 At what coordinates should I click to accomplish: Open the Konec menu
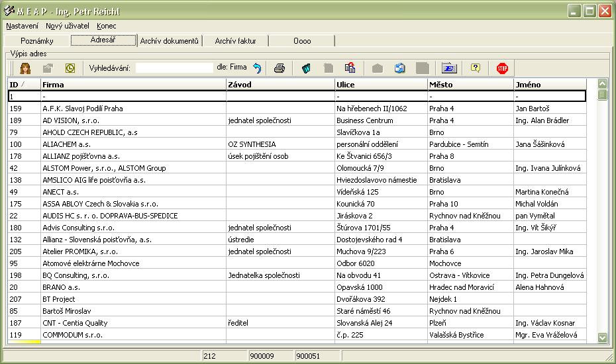[106, 26]
